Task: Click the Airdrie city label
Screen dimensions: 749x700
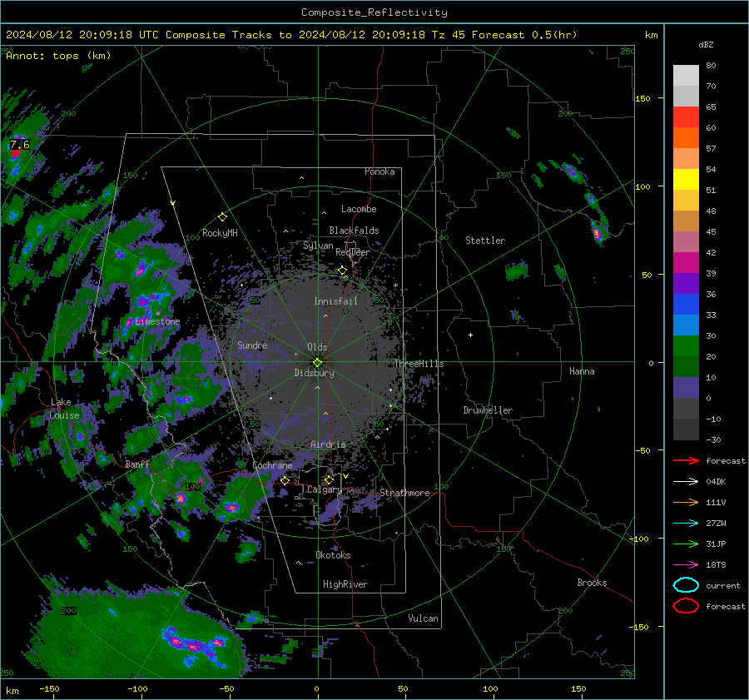Action: [328, 444]
